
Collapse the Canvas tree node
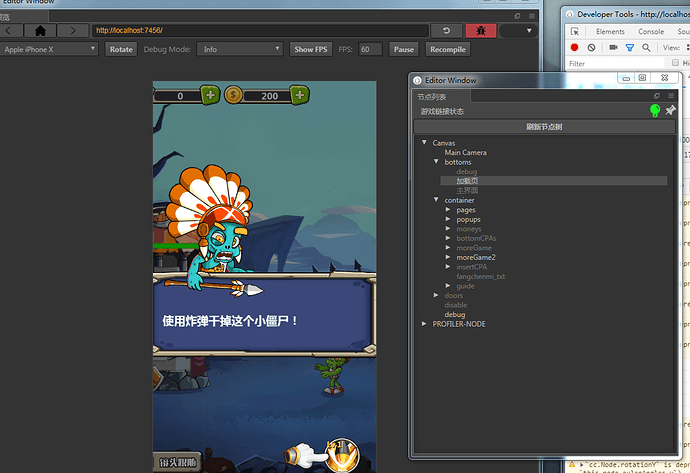pyautogui.click(x=424, y=143)
